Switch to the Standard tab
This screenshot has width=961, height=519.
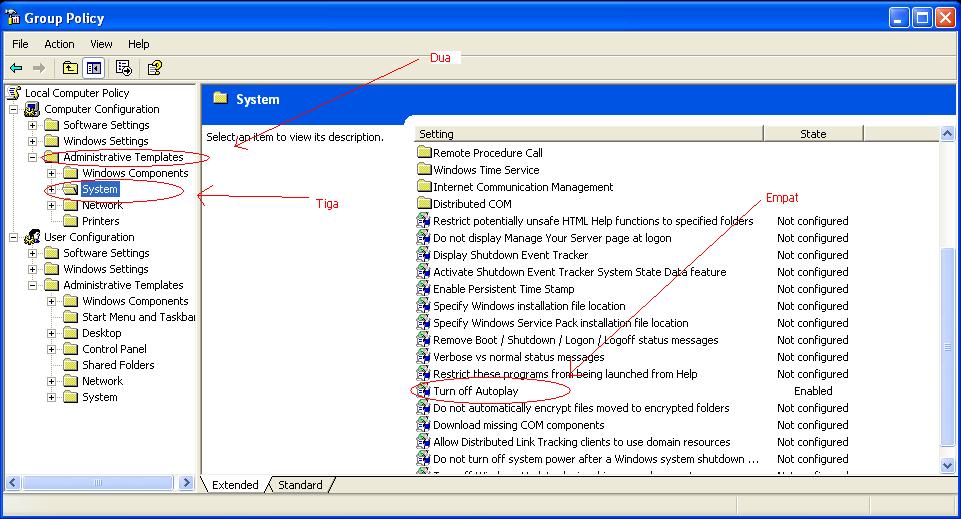click(300, 485)
